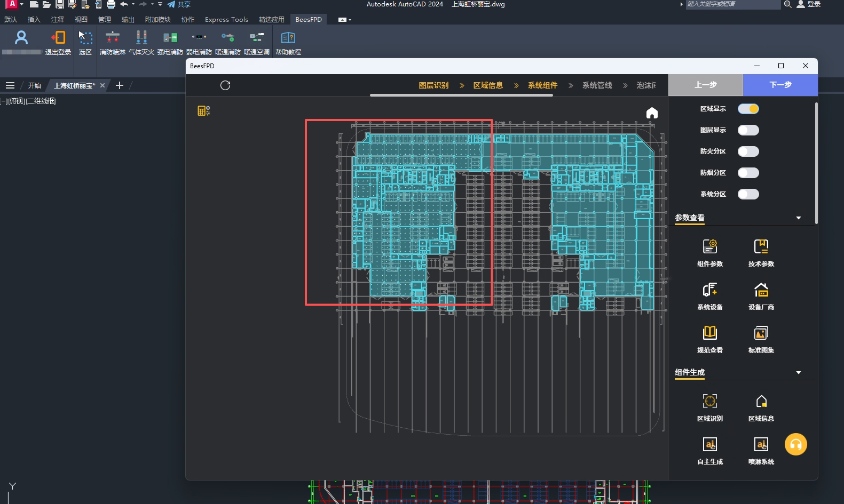Viewport: 844px width, 504px height.
Task: Select the 暖通空调 ribbon icon
Action: point(257,42)
